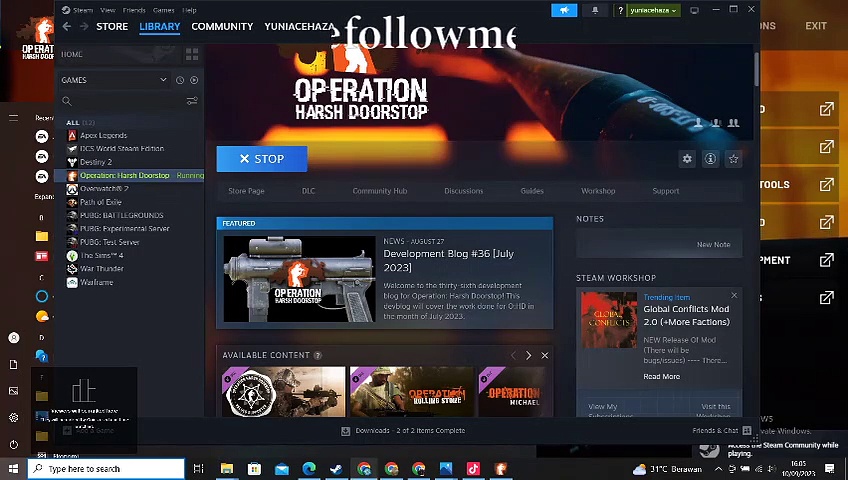The image size is (848, 480).
Task: Collapse the ALL games section
Action: tap(80, 123)
